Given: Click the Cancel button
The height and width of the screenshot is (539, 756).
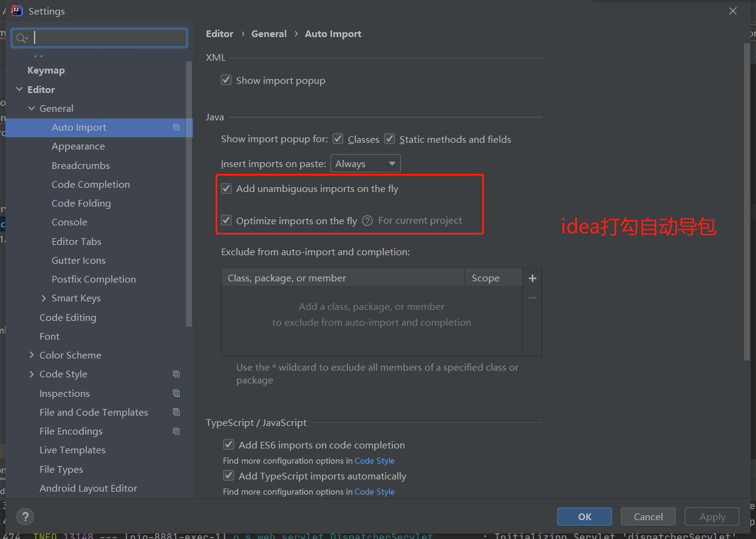Looking at the screenshot, I should pyautogui.click(x=649, y=517).
